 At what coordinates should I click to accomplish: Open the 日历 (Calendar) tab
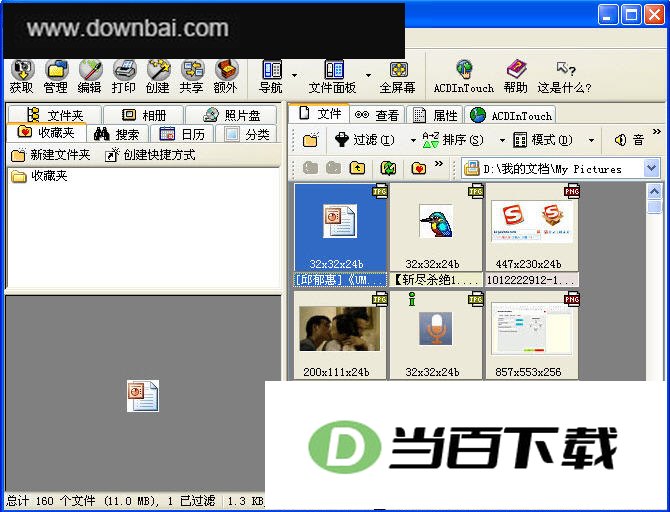(182, 134)
